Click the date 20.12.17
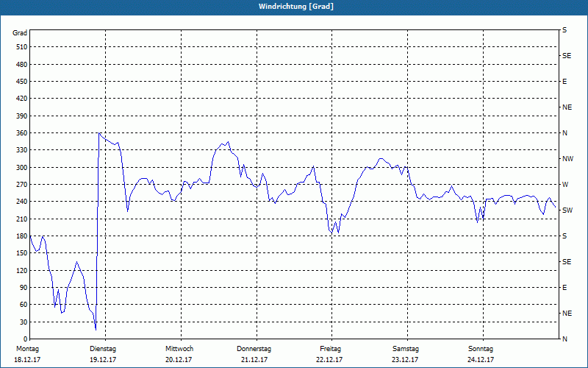 pyautogui.click(x=179, y=360)
